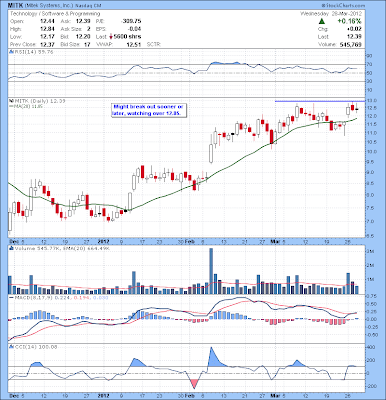Viewport: 386px width, 400px height.
Task: Click the 0.75 label on the MACD axis
Action: (373, 296)
